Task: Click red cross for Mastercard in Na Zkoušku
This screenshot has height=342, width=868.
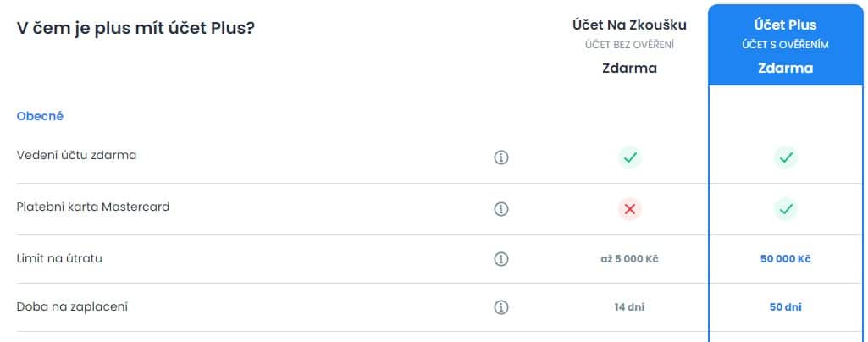Action: (x=629, y=209)
